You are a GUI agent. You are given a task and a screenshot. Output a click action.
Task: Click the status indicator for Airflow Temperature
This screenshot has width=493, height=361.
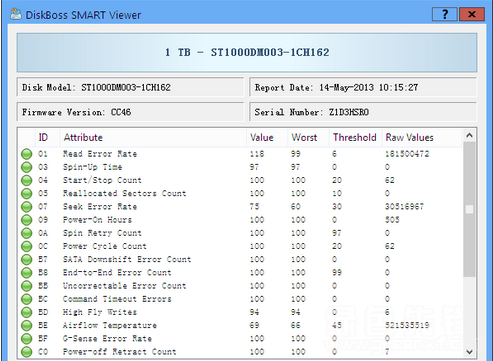tap(27, 325)
